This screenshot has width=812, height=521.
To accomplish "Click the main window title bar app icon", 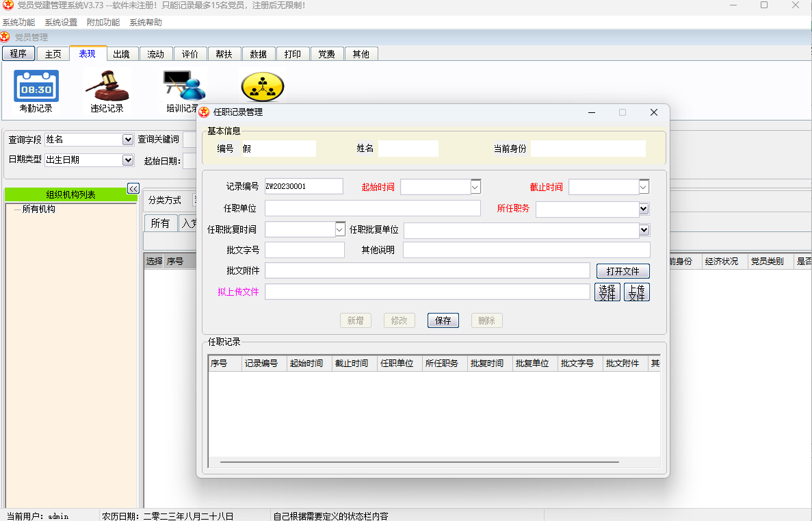I will tap(8, 5).
